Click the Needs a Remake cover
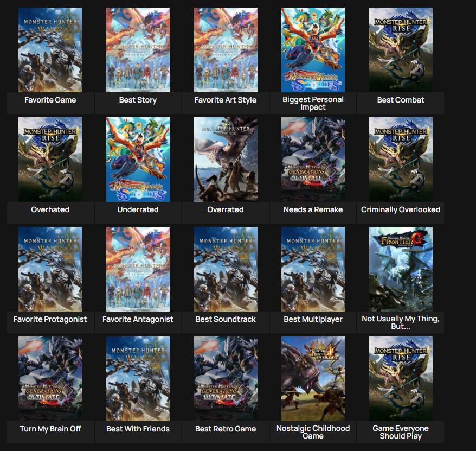The image size is (476, 451). [x=313, y=160]
